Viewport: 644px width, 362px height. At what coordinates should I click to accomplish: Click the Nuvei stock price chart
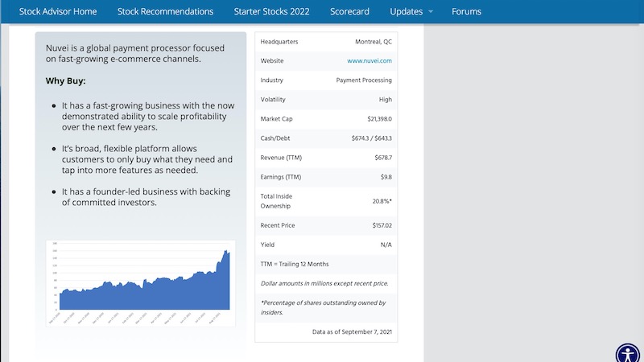[140, 283]
